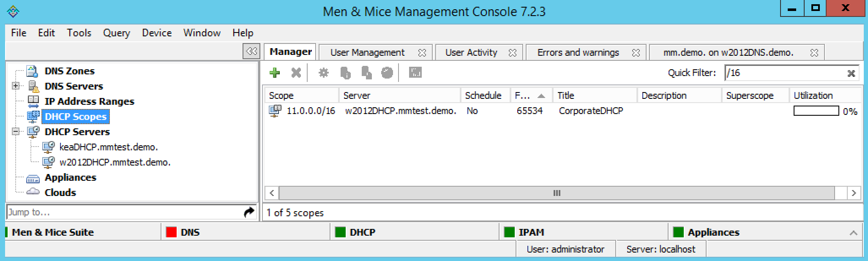Click the DNS Servers warning icon

pos(33,86)
